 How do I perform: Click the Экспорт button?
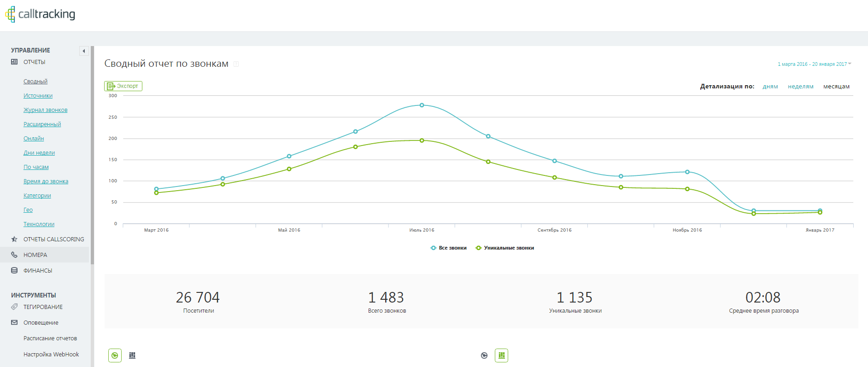coord(123,86)
